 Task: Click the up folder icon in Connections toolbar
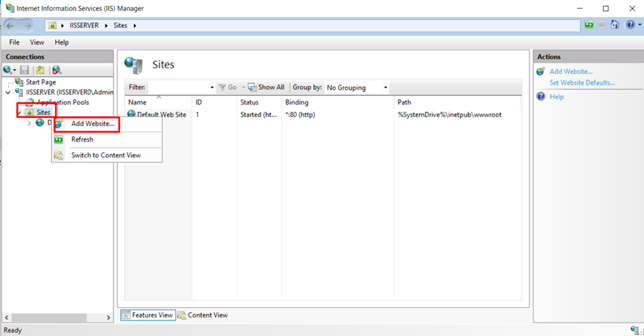[40, 70]
